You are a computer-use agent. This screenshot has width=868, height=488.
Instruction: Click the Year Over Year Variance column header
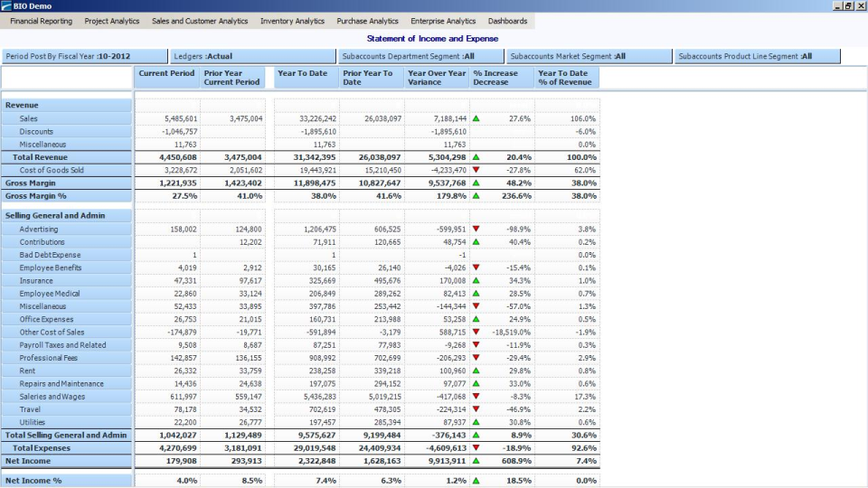click(x=437, y=78)
